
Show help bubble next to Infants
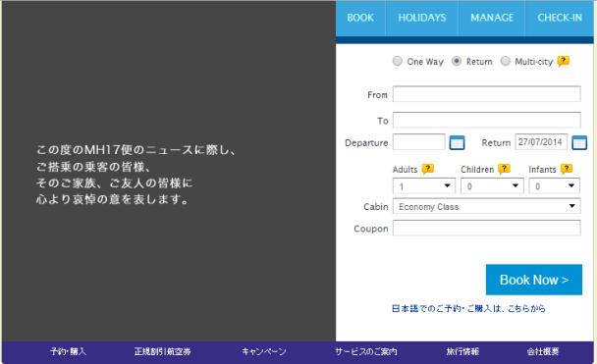pyautogui.click(x=567, y=169)
